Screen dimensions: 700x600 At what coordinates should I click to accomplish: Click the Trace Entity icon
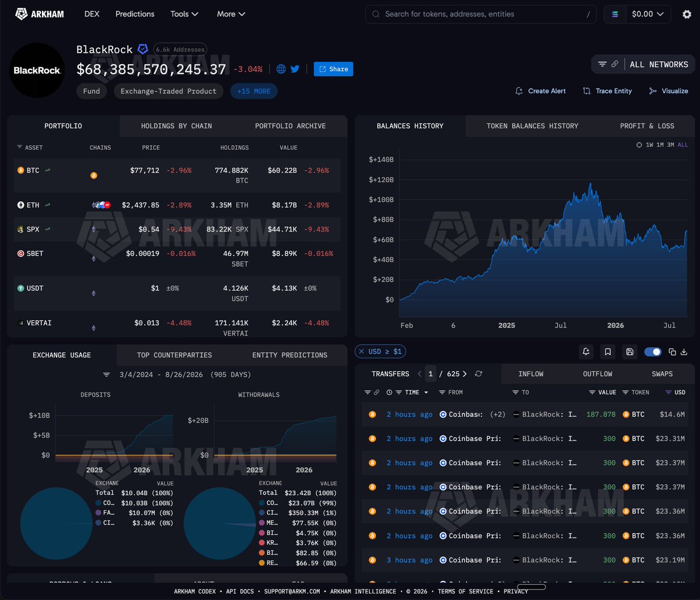pos(587,91)
